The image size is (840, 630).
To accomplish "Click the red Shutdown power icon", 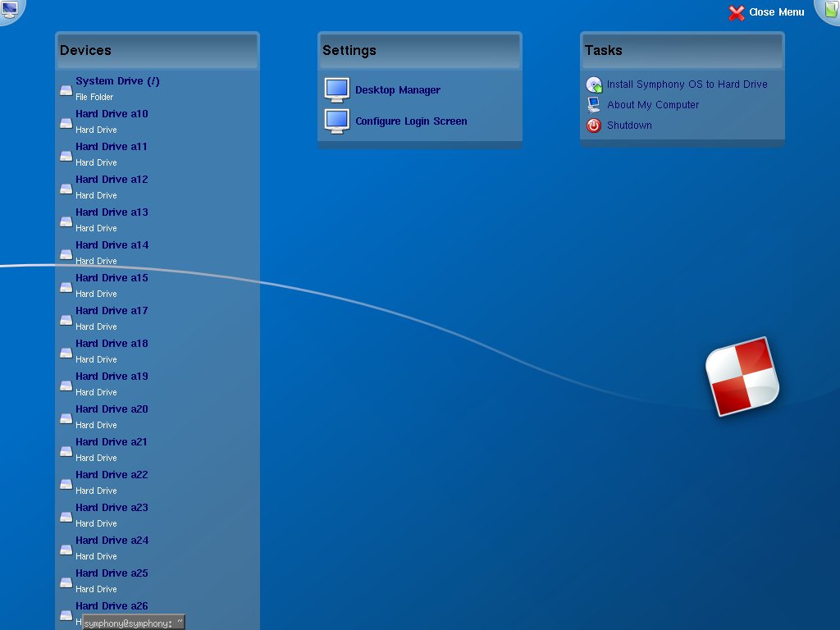I will [x=594, y=126].
